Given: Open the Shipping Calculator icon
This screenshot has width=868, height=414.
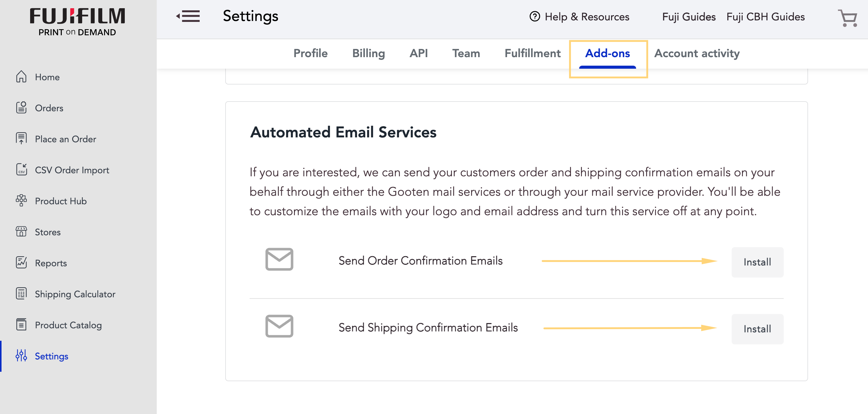Looking at the screenshot, I should coord(21,294).
